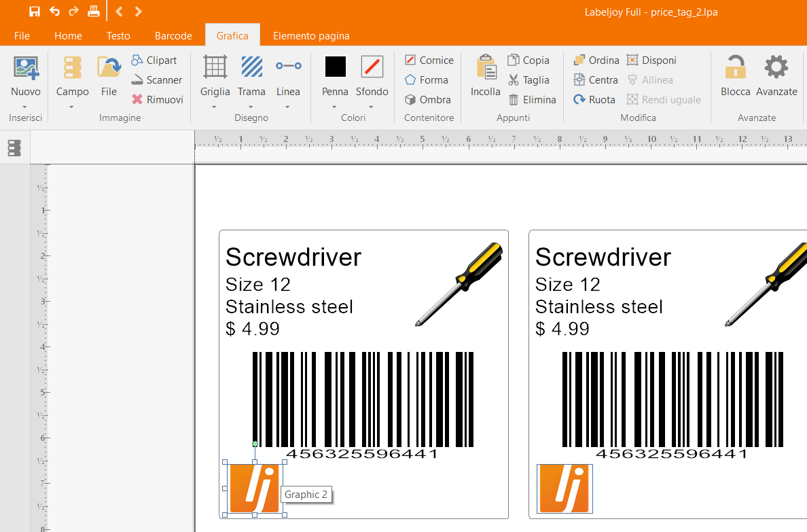Go to the next page arrow
Viewport: 807px width, 532px height.
(138, 12)
